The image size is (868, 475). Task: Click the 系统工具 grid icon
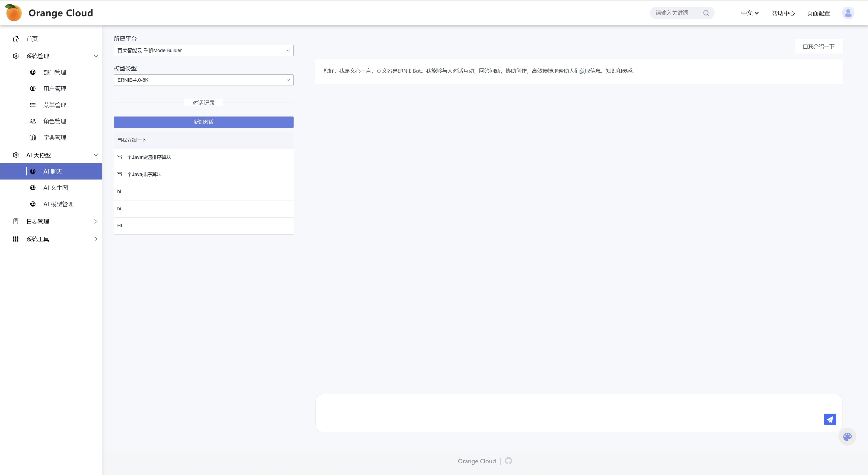[x=15, y=239]
